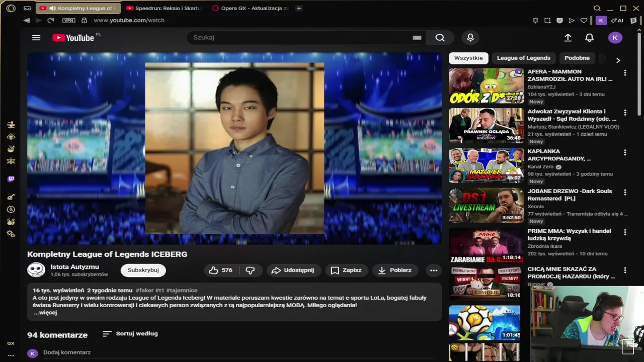
Task: Start voice search with the microphone icon
Action: [470, 38]
